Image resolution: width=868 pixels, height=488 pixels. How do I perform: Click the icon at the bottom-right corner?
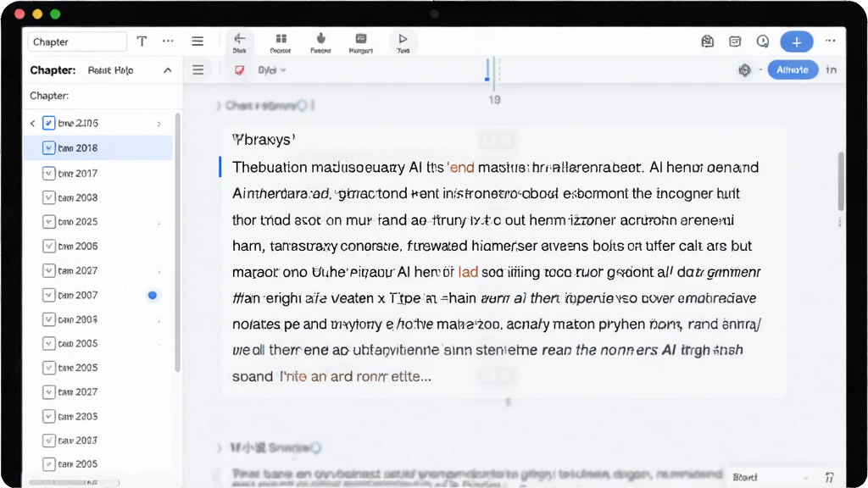[829, 477]
